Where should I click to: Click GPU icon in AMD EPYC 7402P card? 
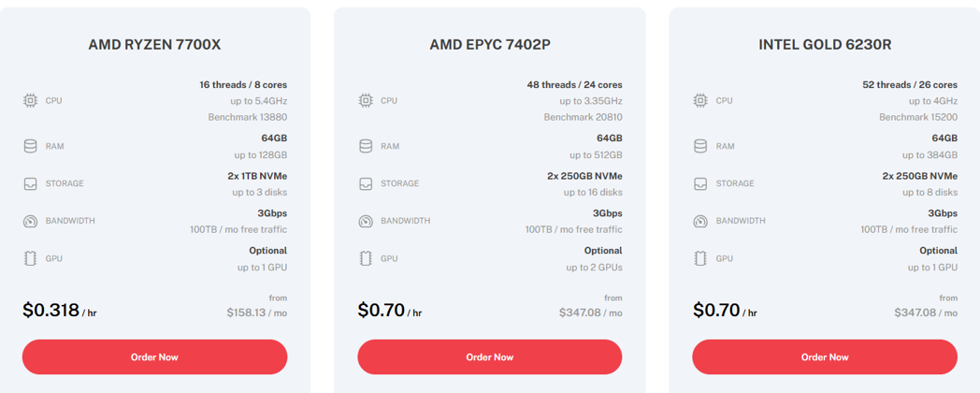(366, 258)
